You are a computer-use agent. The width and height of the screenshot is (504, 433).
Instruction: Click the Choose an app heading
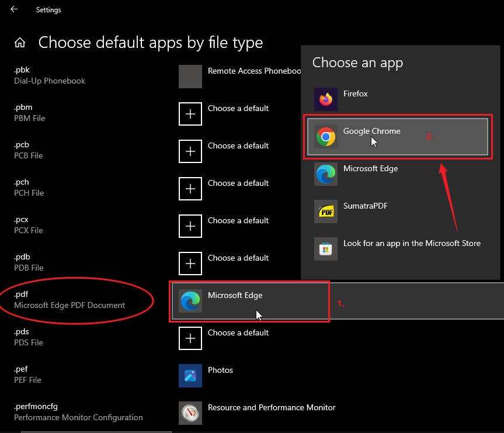[357, 63]
